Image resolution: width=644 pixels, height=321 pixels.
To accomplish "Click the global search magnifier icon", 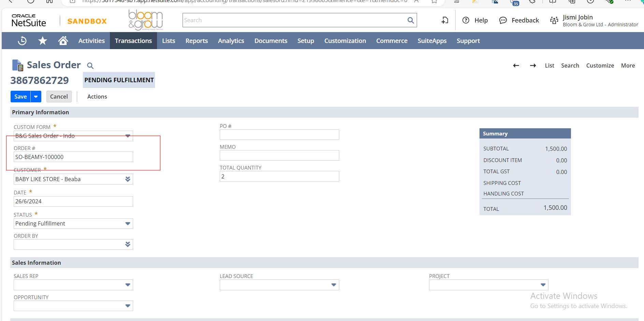I will coord(411,20).
